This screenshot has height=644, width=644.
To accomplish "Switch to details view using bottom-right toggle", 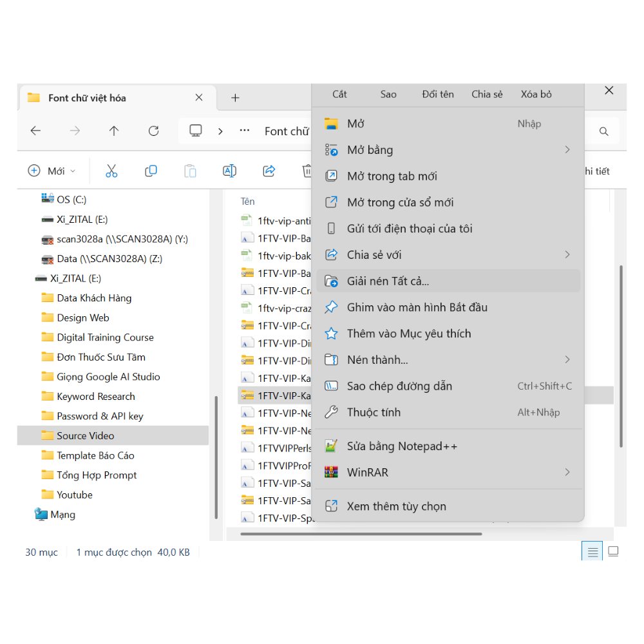I will pyautogui.click(x=592, y=551).
